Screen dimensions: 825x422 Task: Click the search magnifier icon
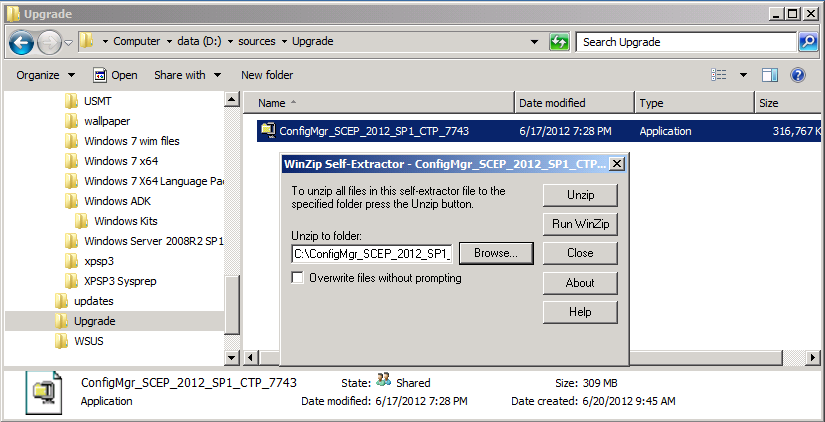pos(808,42)
